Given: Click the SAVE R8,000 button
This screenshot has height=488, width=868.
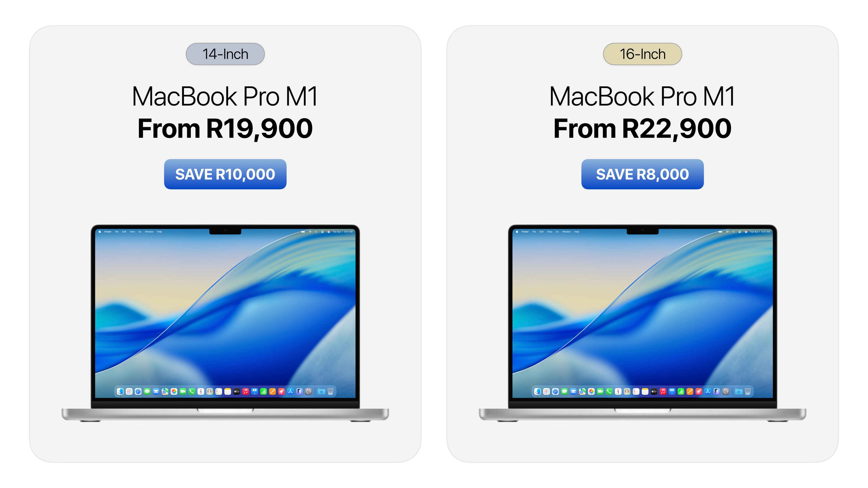Looking at the screenshot, I should point(642,174).
